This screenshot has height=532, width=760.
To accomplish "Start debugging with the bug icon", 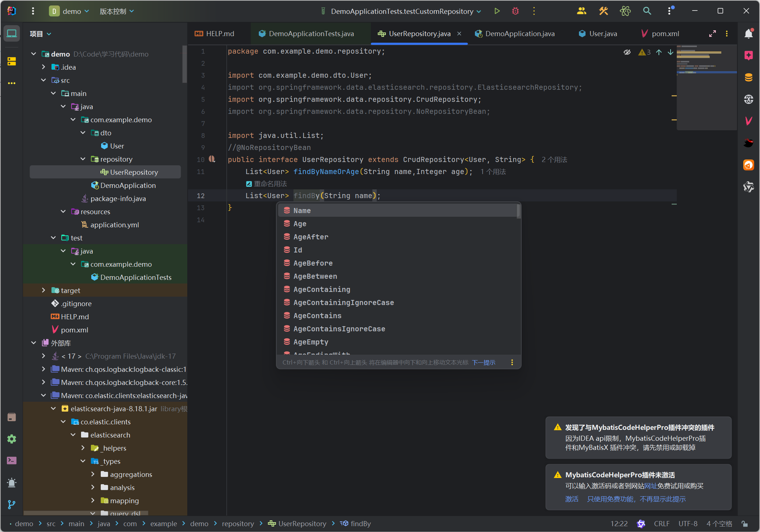I will pos(515,11).
